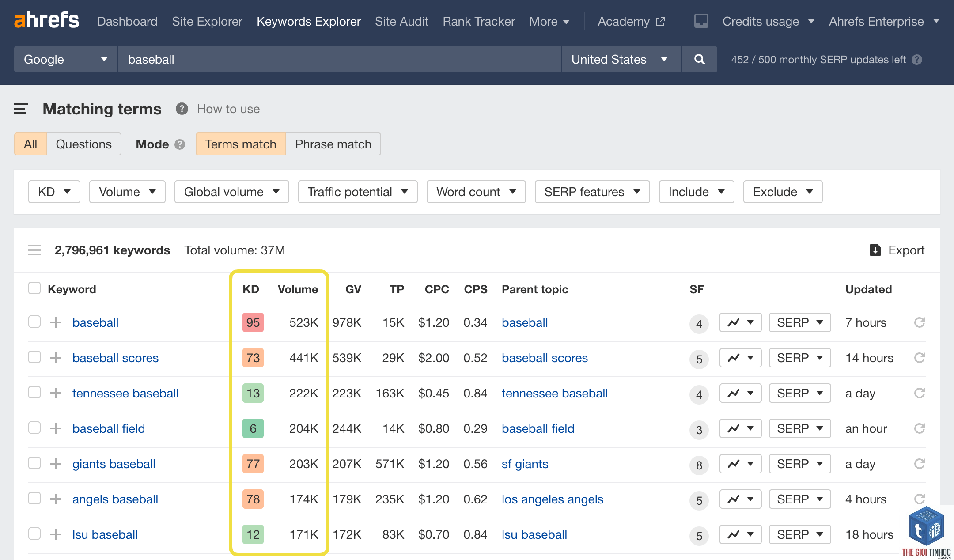
Task: Check the giants baseball checkbox
Action: pyautogui.click(x=34, y=463)
